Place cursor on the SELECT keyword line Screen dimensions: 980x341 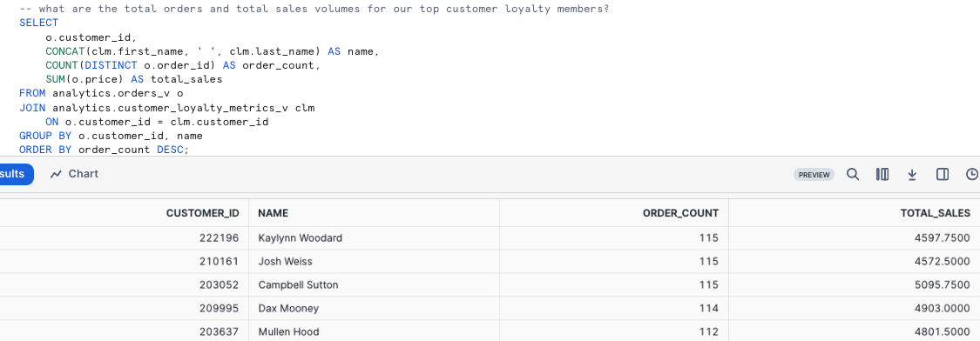[38, 23]
